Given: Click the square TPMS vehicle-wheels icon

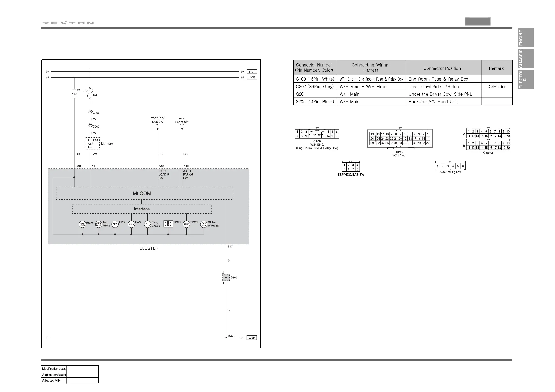Looking at the screenshot, I should coord(168,224).
